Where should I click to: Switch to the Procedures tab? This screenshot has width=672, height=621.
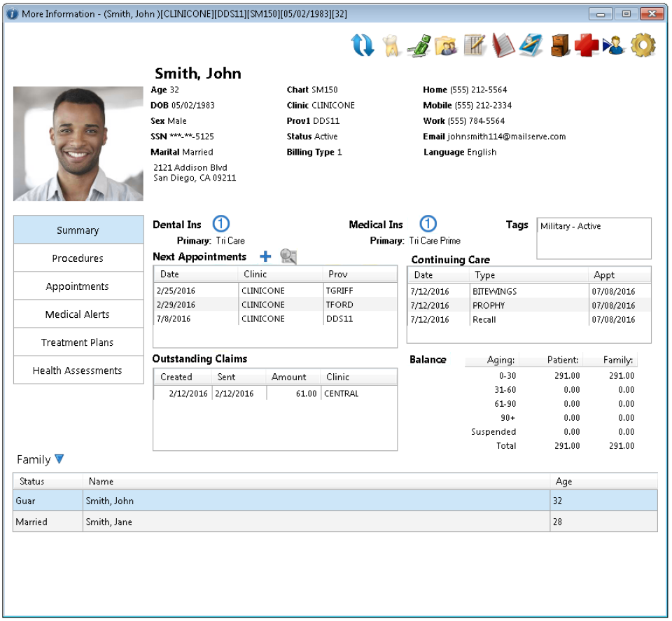[x=78, y=258]
